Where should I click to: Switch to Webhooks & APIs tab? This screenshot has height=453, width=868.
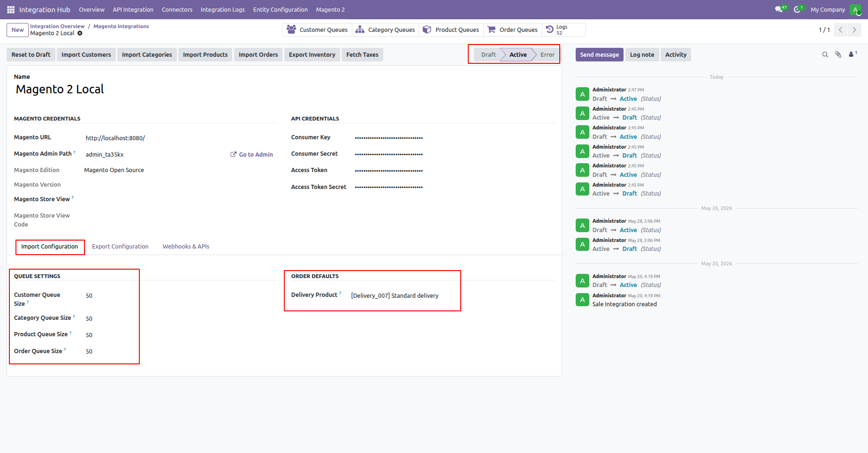tap(186, 247)
